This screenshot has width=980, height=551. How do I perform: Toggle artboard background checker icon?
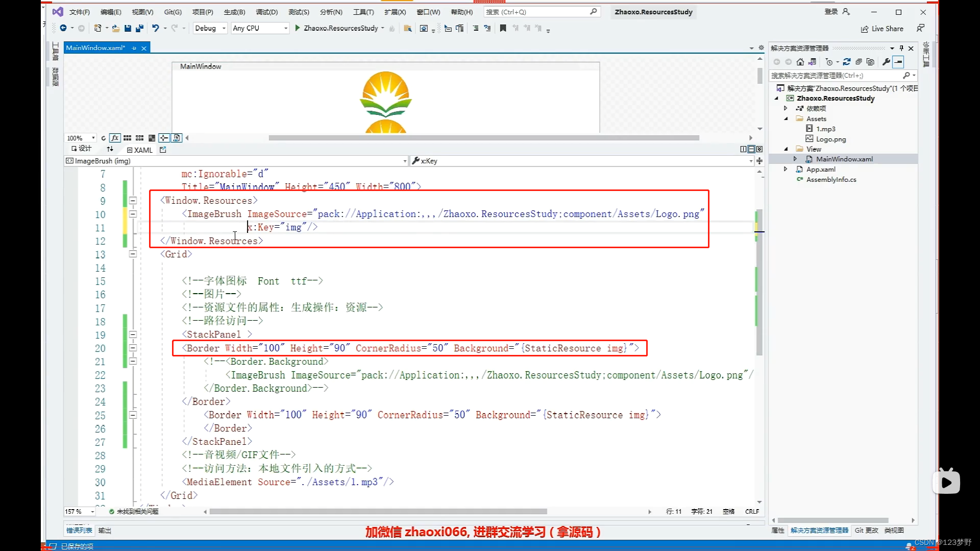pyautogui.click(x=152, y=138)
